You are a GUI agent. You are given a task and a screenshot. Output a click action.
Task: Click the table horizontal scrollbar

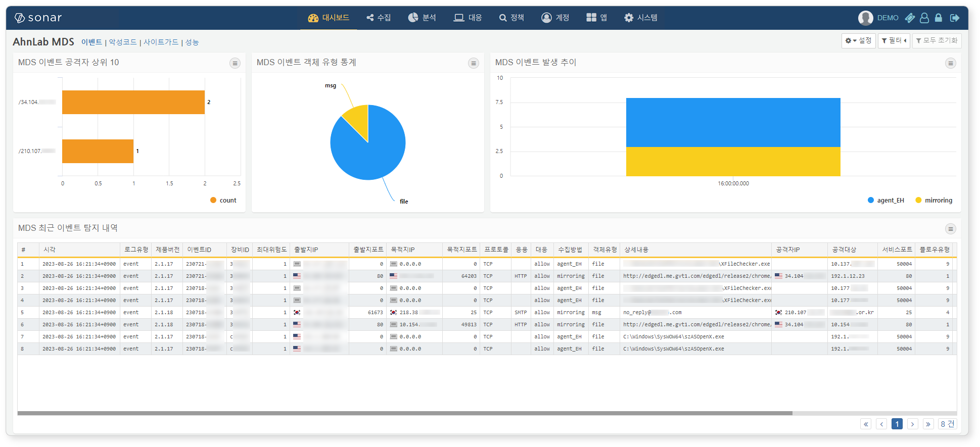[405, 413]
